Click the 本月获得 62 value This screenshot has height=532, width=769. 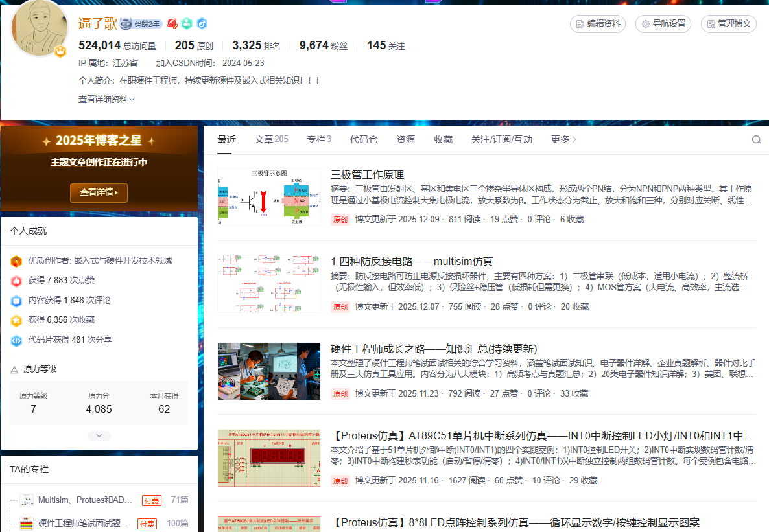coord(164,409)
